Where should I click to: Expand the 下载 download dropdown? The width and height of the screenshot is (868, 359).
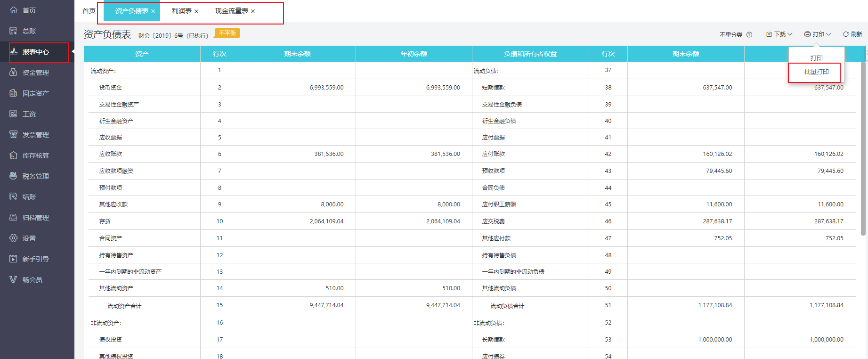pyautogui.click(x=779, y=34)
